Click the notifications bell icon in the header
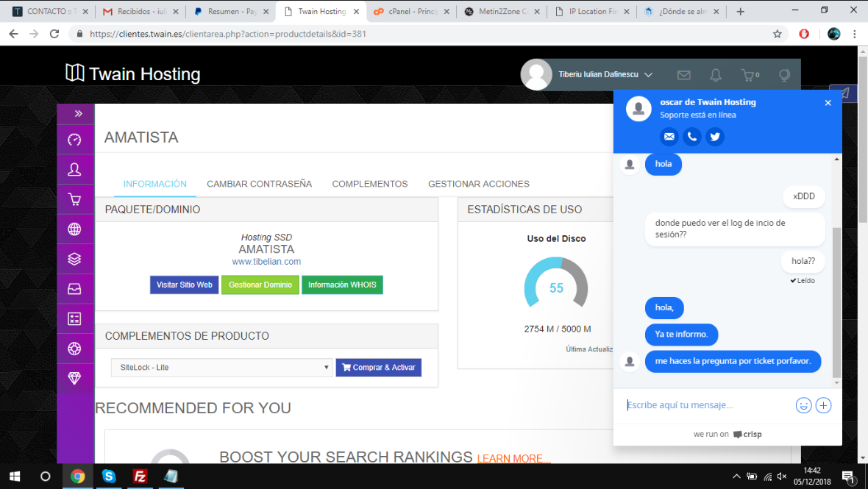The height and width of the screenshot is (489, 868). tap(716, 75)
